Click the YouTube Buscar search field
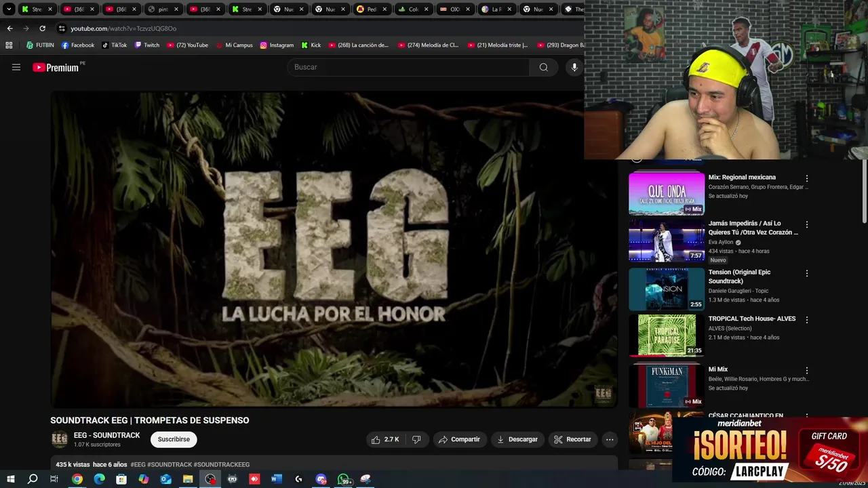Image resolution: width=868 pixels, height=488 pixels. tap(408, 67)
